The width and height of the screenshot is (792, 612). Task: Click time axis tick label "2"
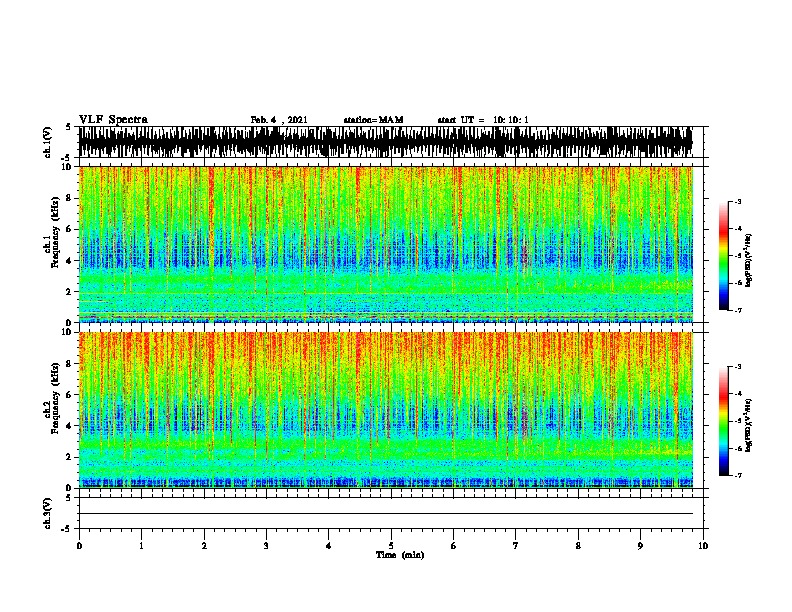204,546
